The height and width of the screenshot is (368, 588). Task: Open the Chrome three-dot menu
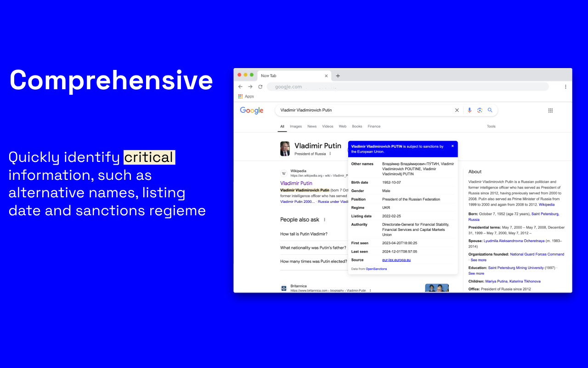(x=565, y=86)
